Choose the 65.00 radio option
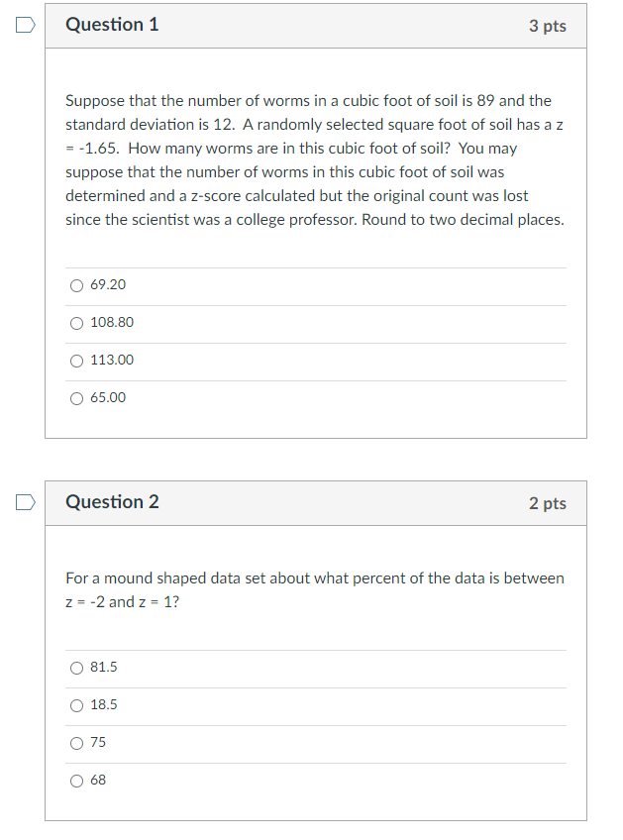This screenshot has width=623, height=840. coord(76,398)
